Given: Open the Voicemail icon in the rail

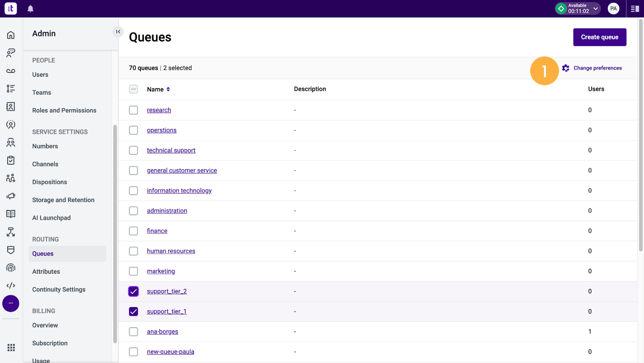Looking at the screenshot, I should pyautogui.click(x=11, y=71).
